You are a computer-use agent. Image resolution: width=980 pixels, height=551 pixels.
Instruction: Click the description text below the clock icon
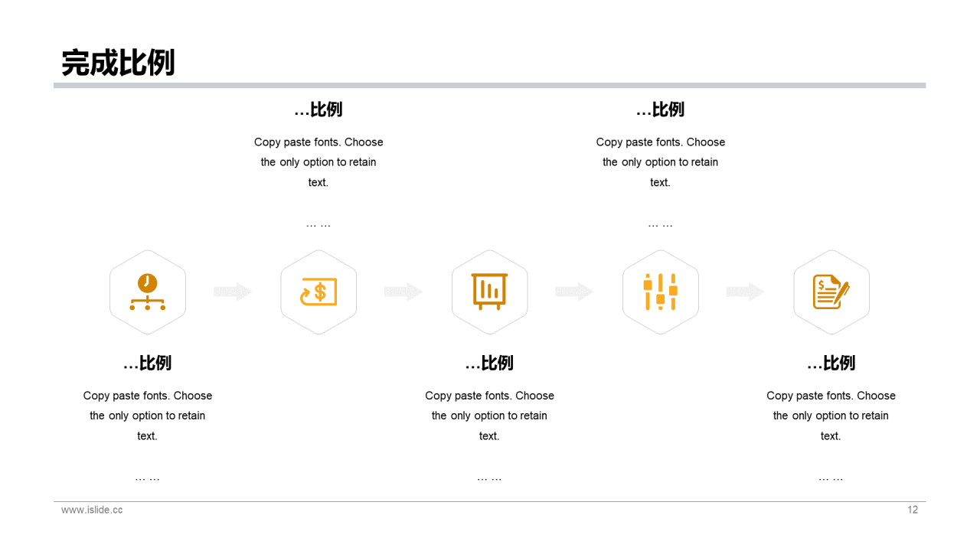(x=148, y=416)
